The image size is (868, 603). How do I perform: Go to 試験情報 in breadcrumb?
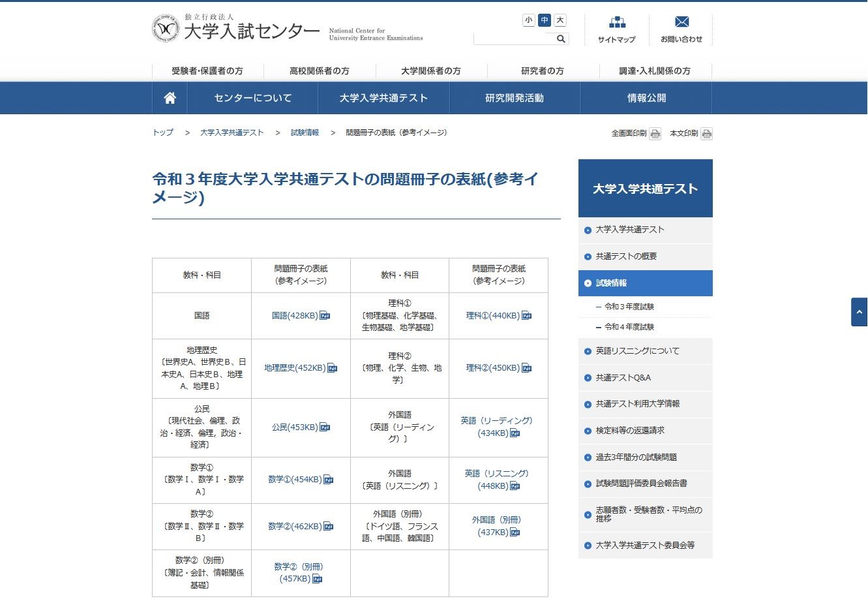click(x=305, y=132)
